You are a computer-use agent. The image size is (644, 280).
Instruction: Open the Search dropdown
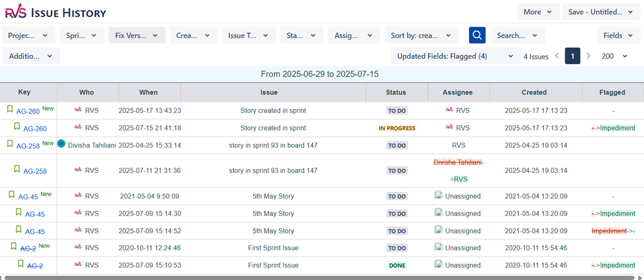pyautogui.click(x=518, y=35)
